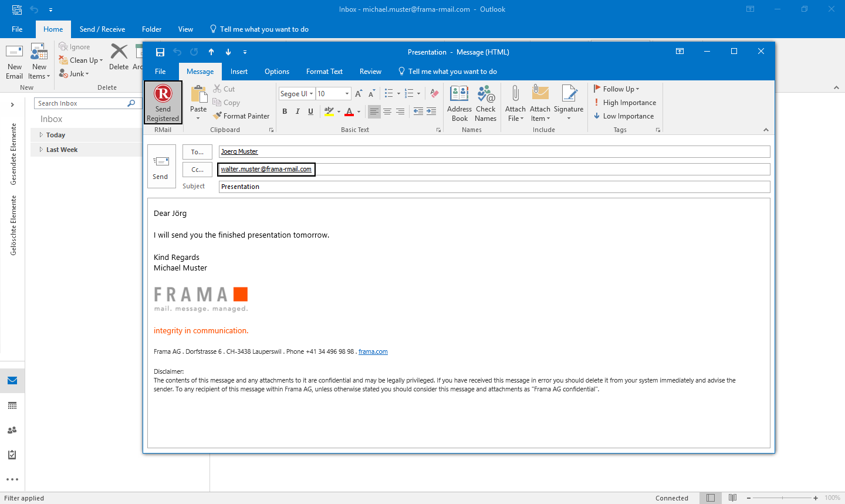The width and height of the screenshot is (845, 504).
Task: Decrease paragraph indent
Action: tap(418, 111)
